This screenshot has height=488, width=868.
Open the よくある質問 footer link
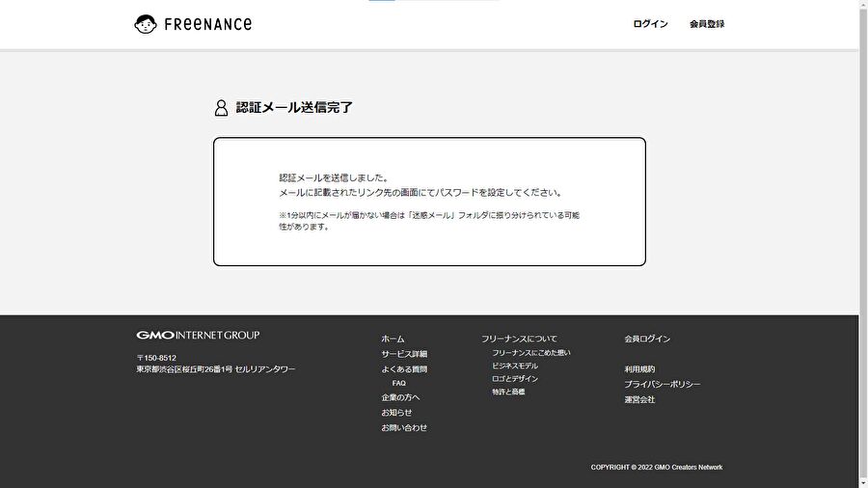click(404, 369)
